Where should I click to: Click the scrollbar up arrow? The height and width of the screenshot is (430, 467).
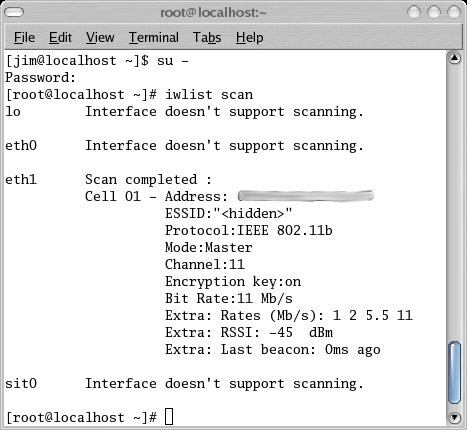(455, 58)
